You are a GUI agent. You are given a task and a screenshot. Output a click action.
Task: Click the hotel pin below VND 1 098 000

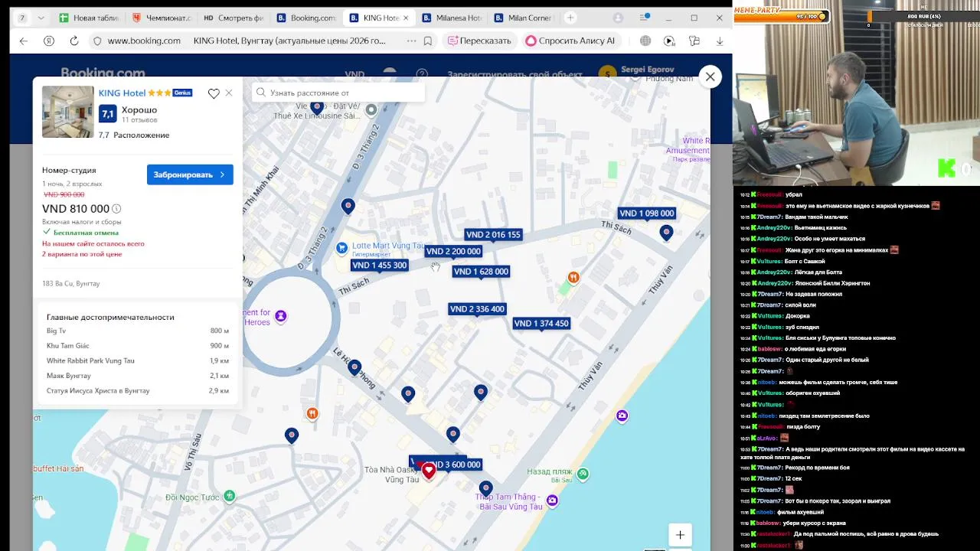[667, 233]
